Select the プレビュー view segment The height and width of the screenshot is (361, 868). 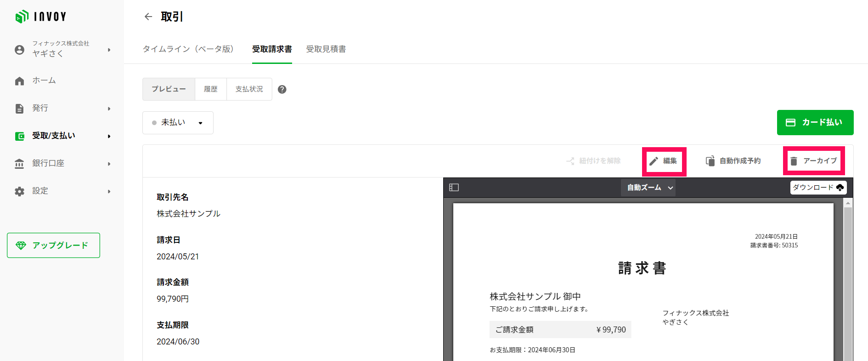coord(169,89)
